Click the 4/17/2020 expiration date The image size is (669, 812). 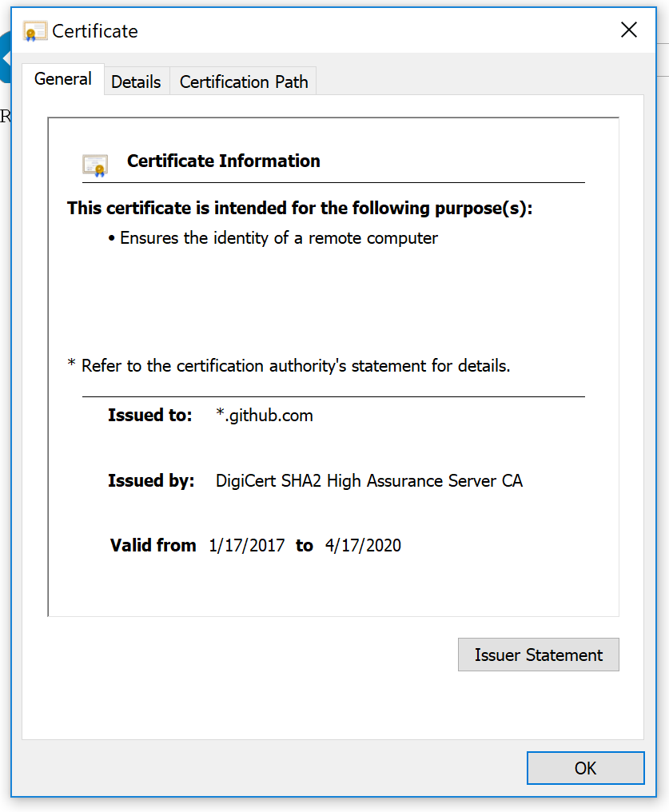point(363,545)
